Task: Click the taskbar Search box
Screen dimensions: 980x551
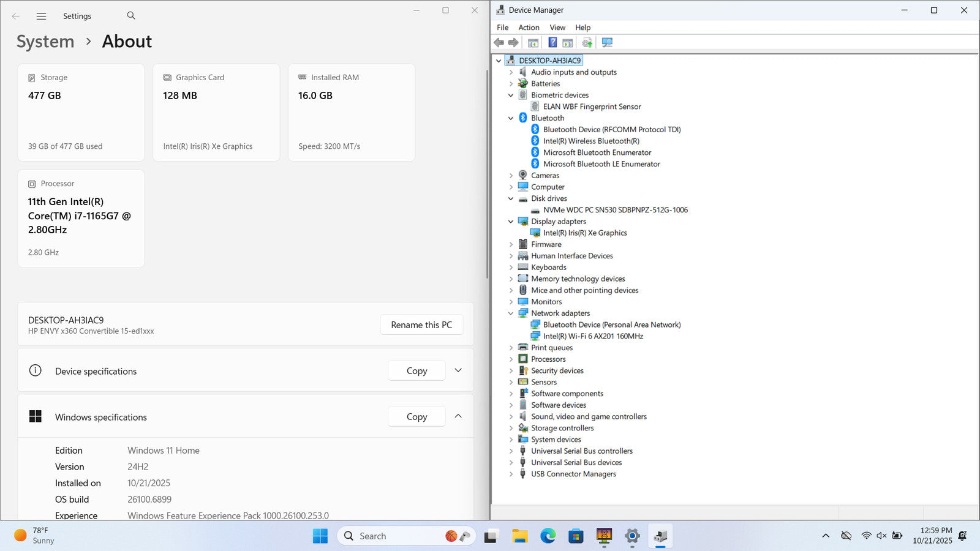Action: pyautogui.click(x=392, y=536)
